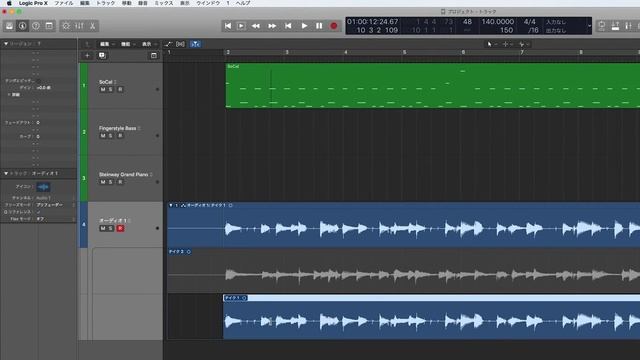
Task: Open Smart Controls dial icon
Action: click(x=66, y=26)
